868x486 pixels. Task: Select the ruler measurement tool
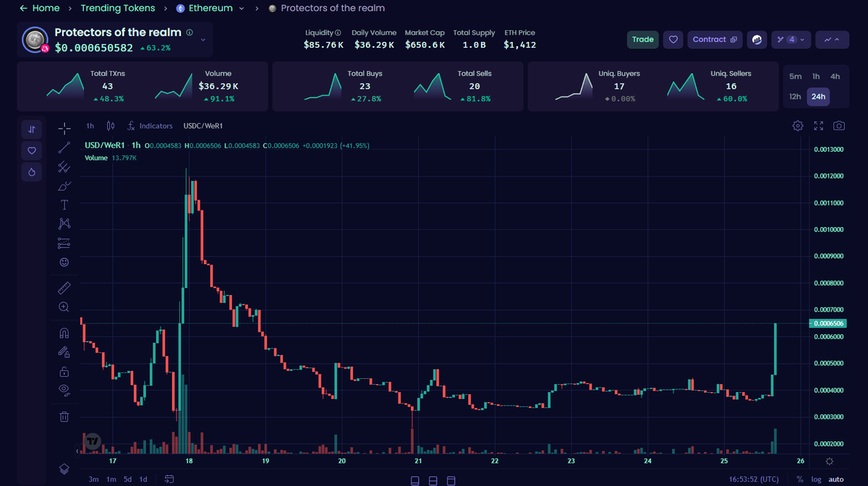click(64, 287)
